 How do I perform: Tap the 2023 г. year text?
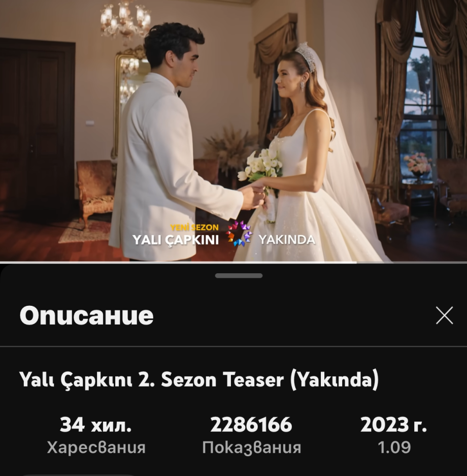[x=393, y=424]
